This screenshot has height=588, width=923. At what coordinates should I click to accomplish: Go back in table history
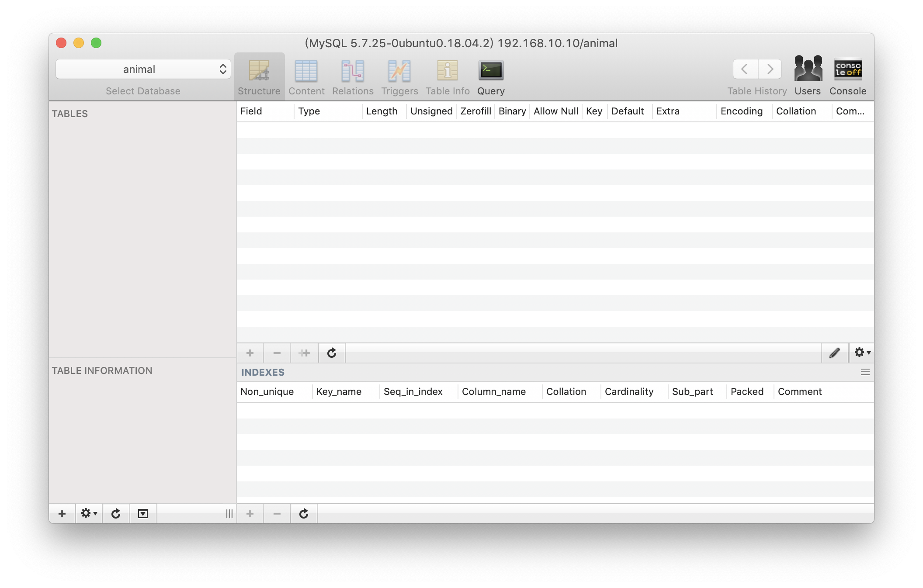click(x=745, y=69)
